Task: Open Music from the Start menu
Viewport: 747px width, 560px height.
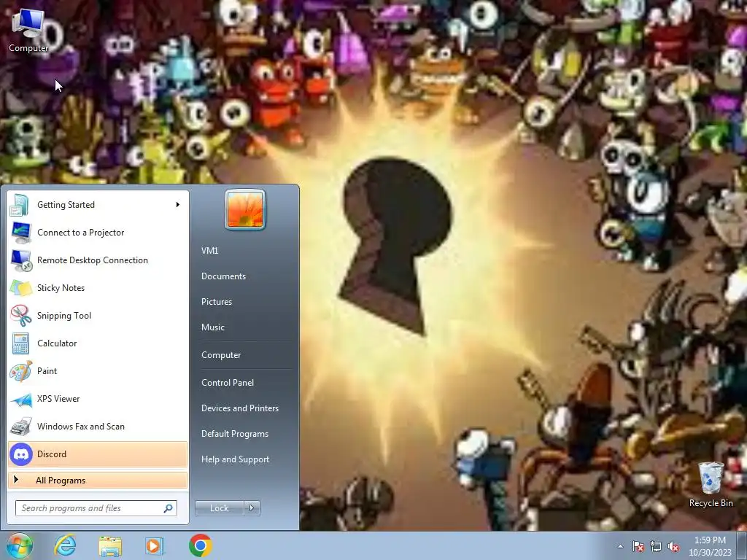Action: 212,327
